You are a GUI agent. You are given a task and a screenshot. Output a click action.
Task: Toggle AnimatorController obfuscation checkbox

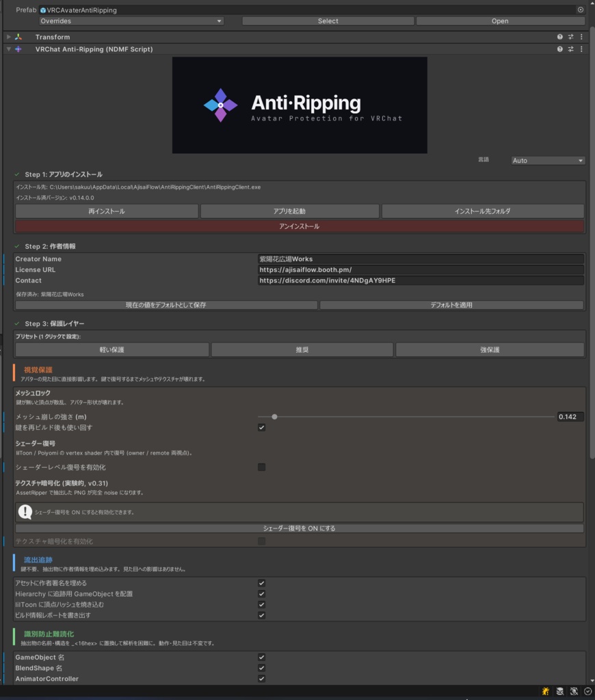(262, 679)
